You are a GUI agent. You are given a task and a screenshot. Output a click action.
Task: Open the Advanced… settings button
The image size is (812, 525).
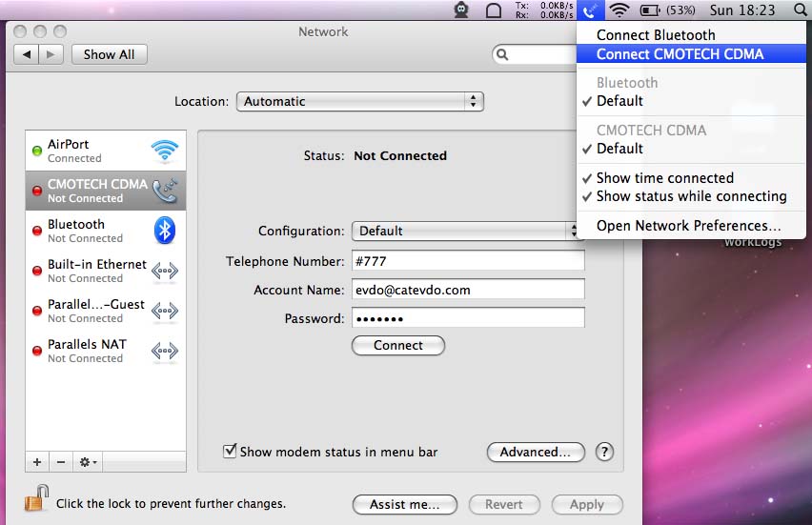tap(536, 452)
